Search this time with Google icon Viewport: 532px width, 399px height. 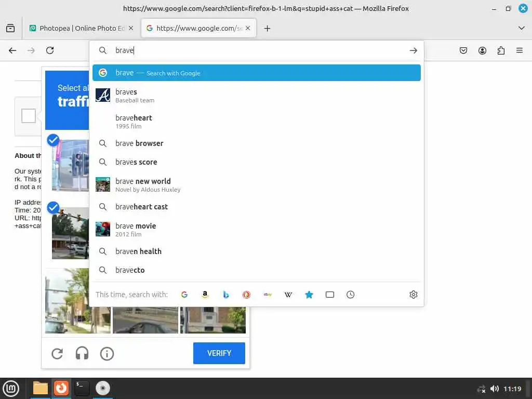pyautogui.click(x=184, y=295)
